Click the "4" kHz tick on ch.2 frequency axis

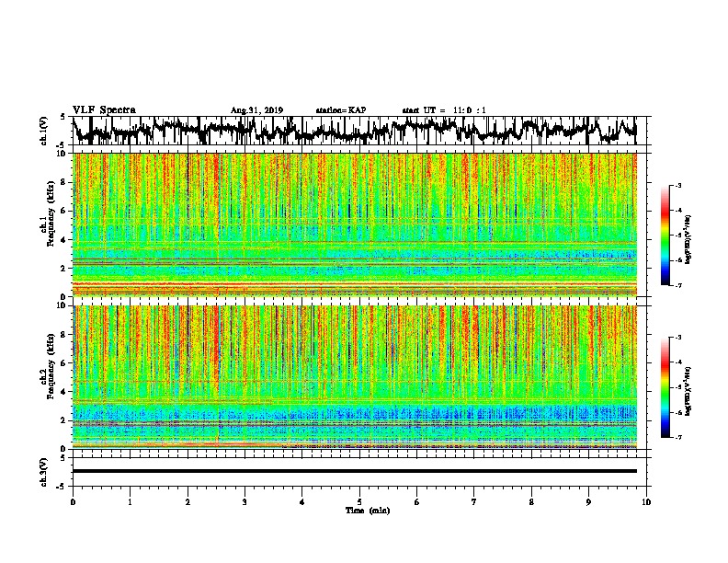point(65,392)
